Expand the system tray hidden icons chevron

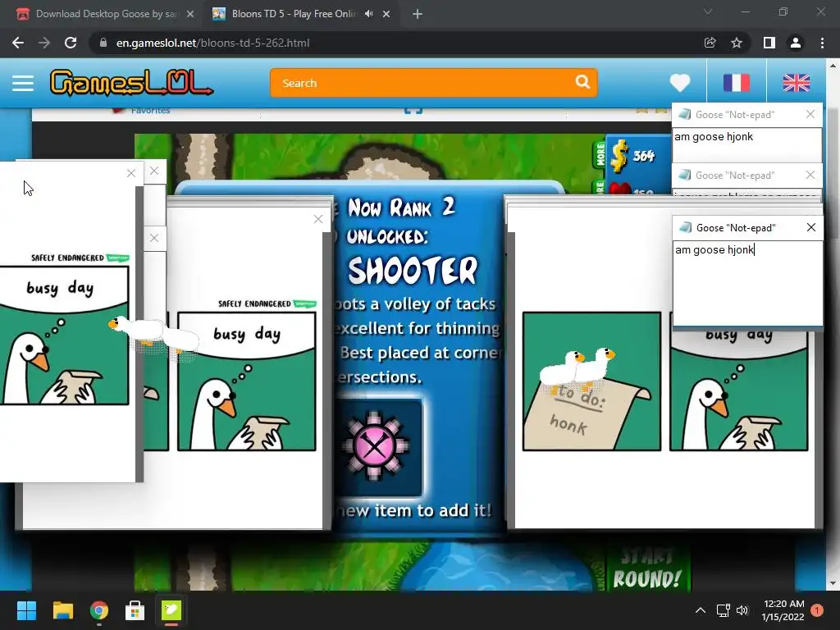point(701,610)
